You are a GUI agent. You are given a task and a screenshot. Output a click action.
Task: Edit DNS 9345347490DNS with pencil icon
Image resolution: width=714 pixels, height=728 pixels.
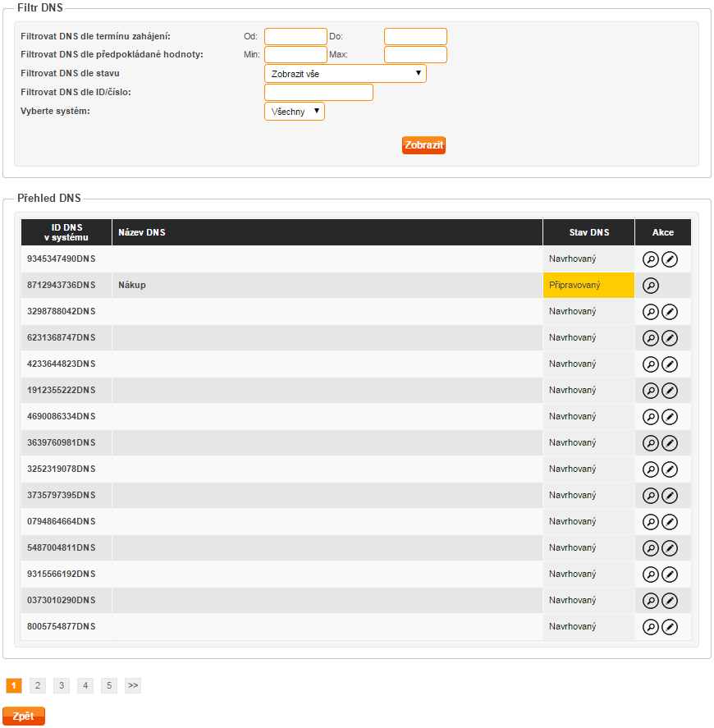[x=670, y=259]
